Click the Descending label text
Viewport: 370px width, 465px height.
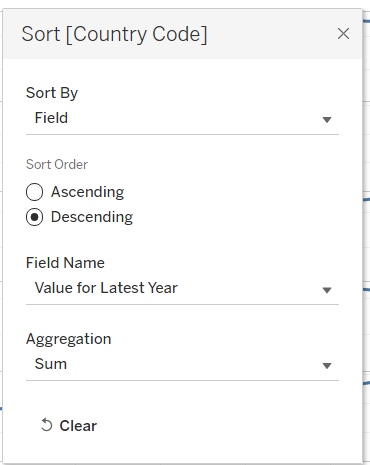[x=92, y=217]
